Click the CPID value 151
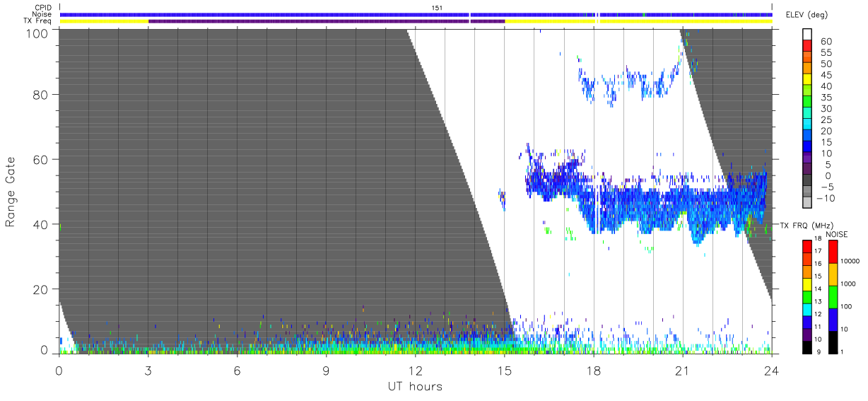868x401 pixels. pyautogui.click(x=437, y=7)
